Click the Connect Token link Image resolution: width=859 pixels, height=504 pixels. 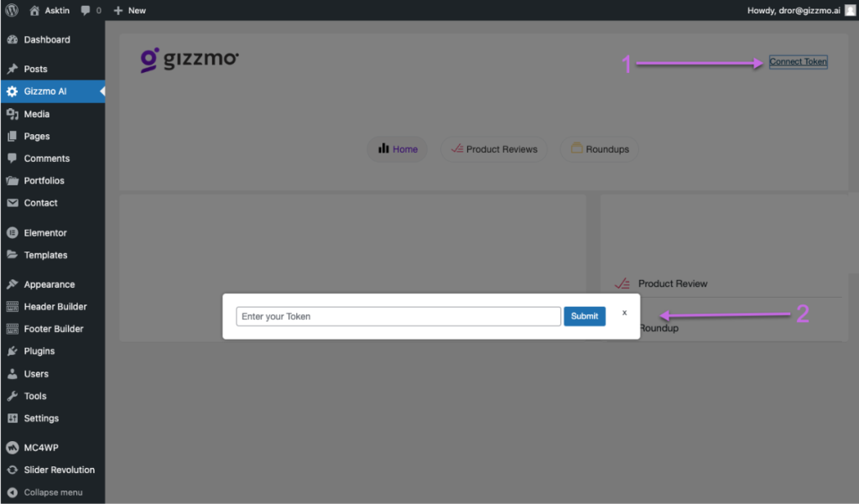click(798, 62)
